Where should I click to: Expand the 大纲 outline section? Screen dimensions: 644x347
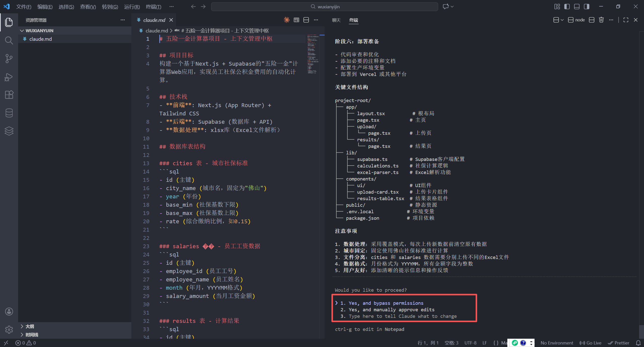tap(75, 326)
